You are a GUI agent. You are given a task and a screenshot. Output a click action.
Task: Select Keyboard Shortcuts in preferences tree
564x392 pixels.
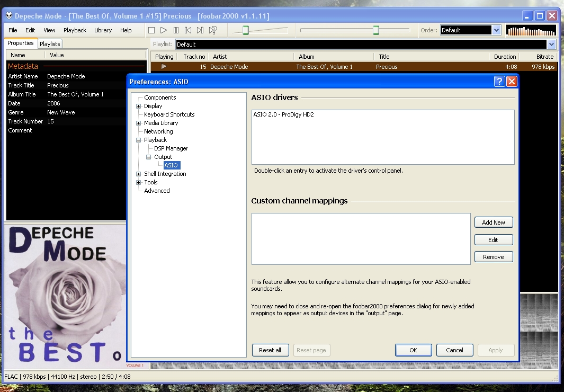click(169, 114)
